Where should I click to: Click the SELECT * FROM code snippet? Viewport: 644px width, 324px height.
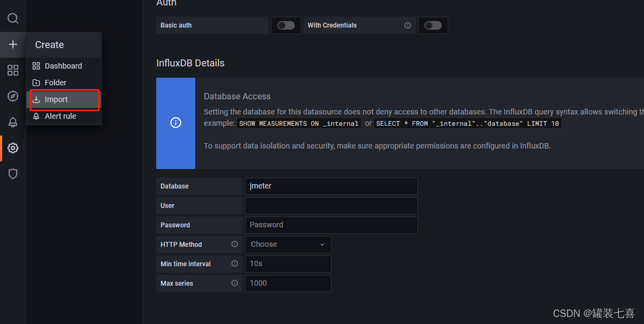[x=467, y=124]
